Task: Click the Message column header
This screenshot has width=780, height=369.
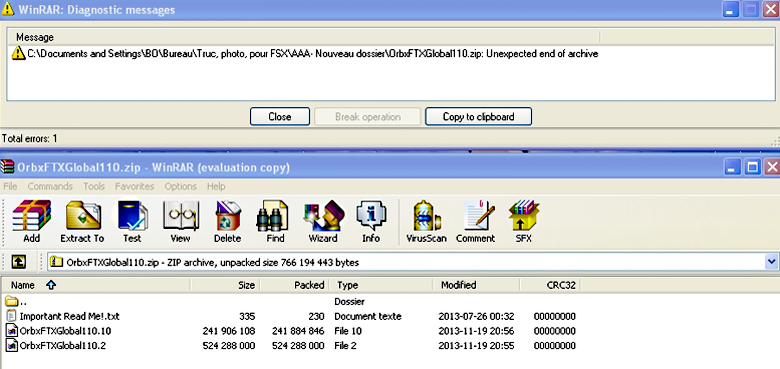Action: [303, 37]
